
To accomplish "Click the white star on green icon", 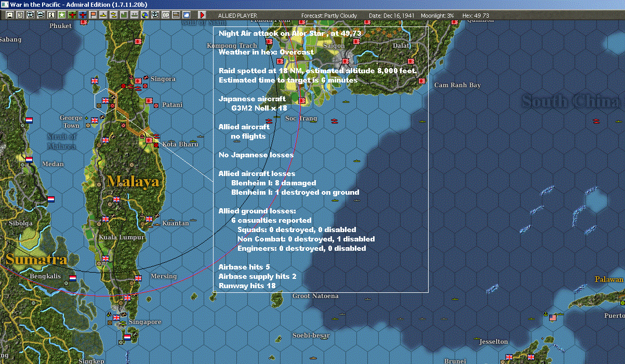I will click(x=62, y=16).
